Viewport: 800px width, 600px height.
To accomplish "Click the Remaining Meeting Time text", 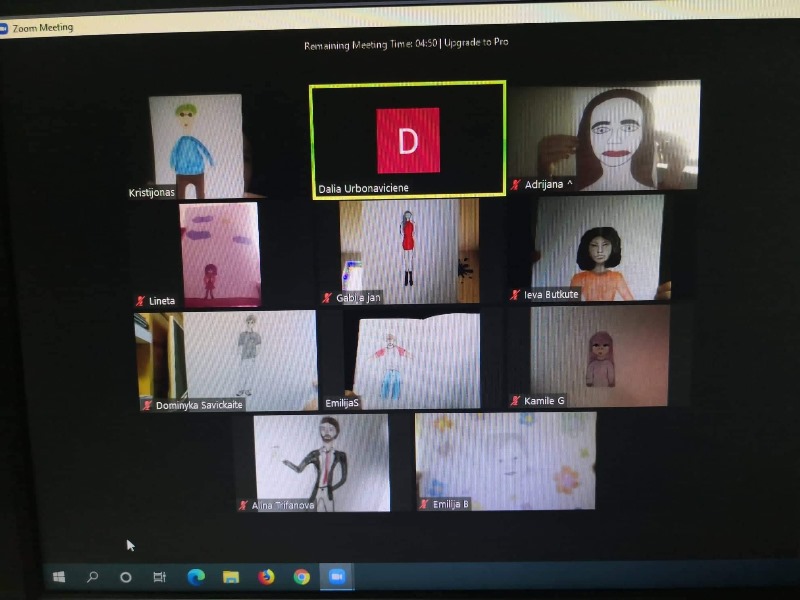I will [x=369, y=44].
